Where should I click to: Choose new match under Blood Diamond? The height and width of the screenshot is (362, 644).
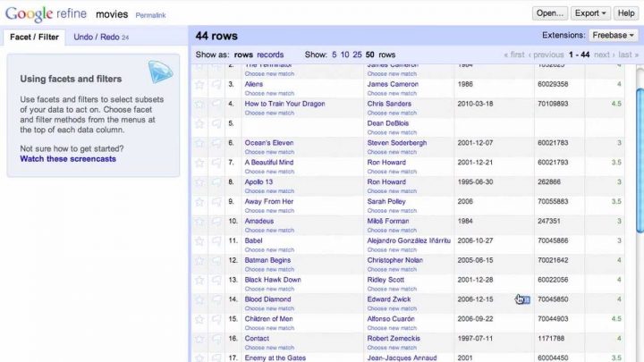click(x=269, y=308)
